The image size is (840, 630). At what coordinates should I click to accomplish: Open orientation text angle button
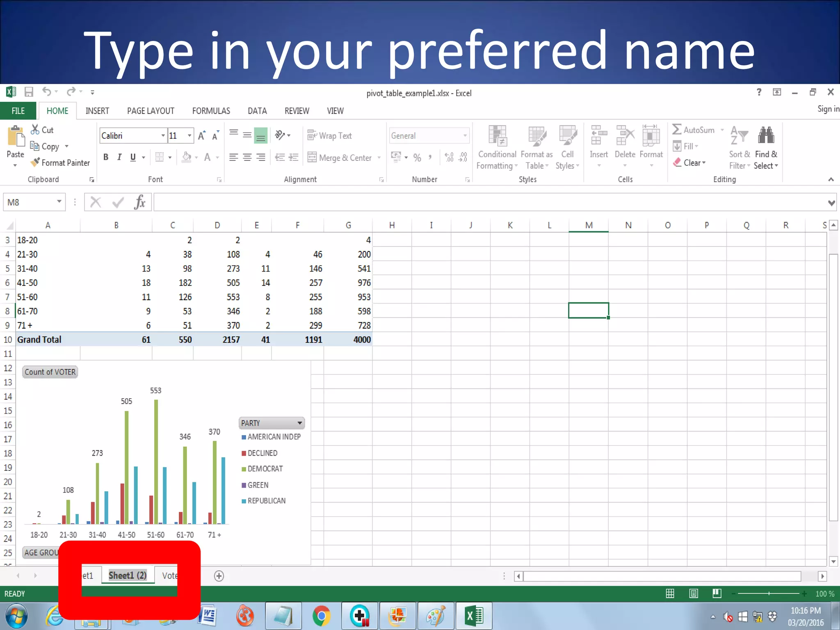click(283, 135)
